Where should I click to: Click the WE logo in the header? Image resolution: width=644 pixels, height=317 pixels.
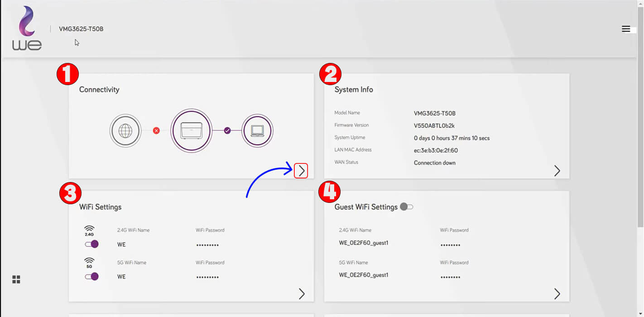coord(27,28)
